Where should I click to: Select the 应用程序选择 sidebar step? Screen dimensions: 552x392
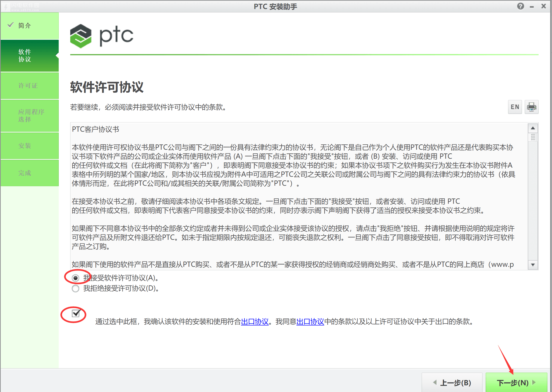pyautogui.click(x=29, y=116)
